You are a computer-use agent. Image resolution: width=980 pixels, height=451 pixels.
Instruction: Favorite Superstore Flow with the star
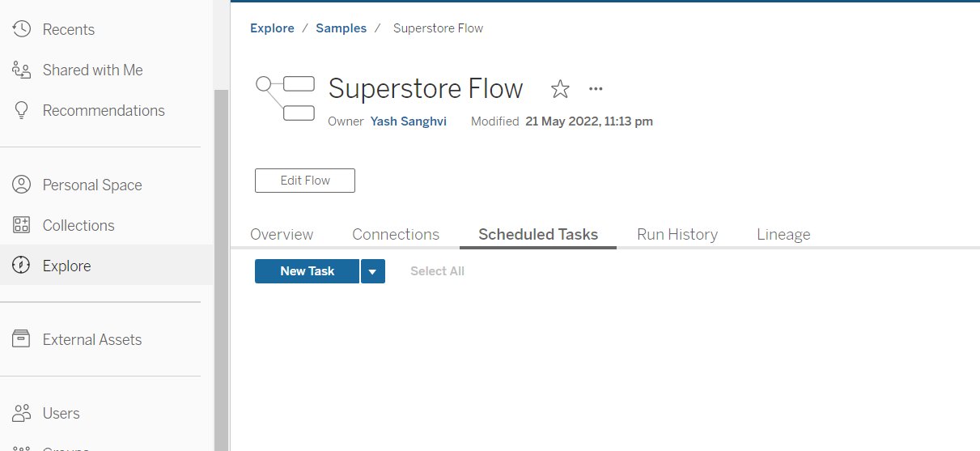(560, 89)
